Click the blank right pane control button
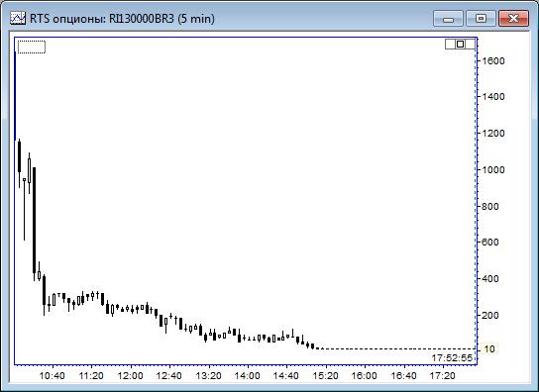Image resolution: width=539 pixels, height=392 pixels. (x=470, y=44)
